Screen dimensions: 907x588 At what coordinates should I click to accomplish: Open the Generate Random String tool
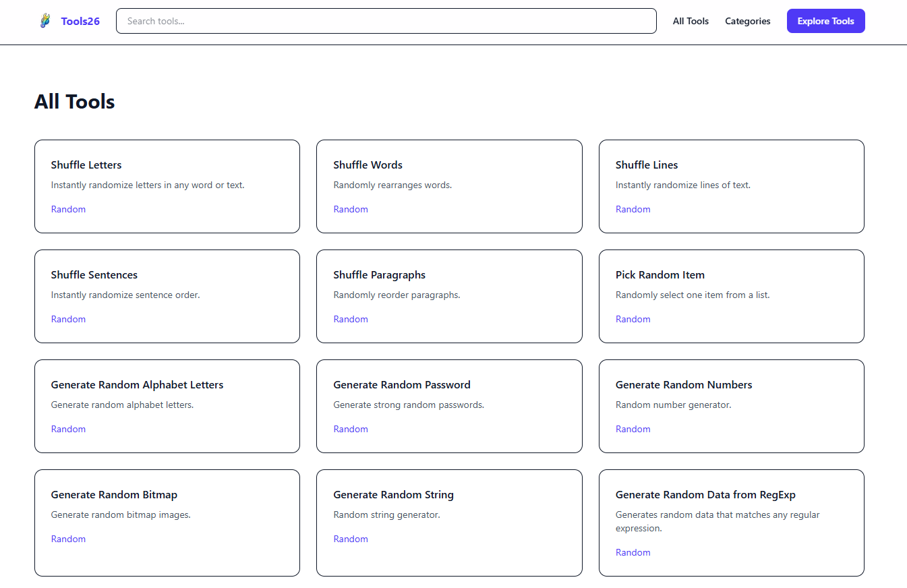tap(393, 495)
